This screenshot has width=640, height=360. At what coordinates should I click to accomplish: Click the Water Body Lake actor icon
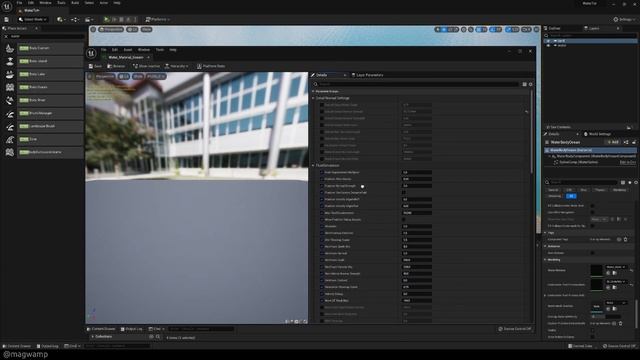click(x=10, y=74)
